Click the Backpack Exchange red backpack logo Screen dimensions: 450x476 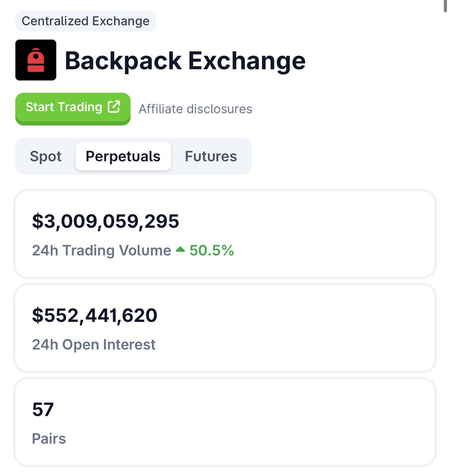(36, 60)
